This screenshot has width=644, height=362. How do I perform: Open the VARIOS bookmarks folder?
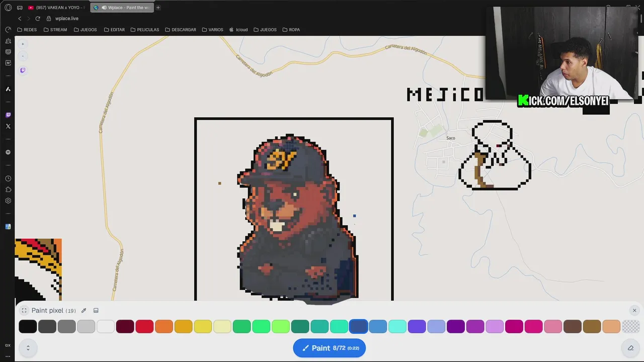pos(212,30)
